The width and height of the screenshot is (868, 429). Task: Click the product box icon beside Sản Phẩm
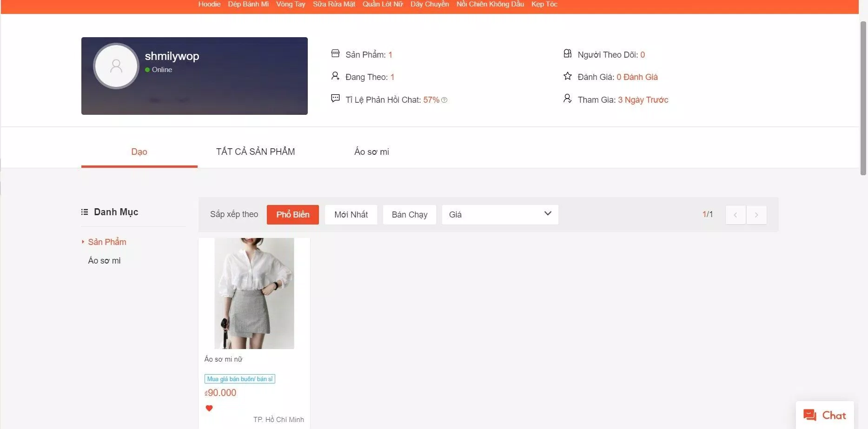point(335,53)
